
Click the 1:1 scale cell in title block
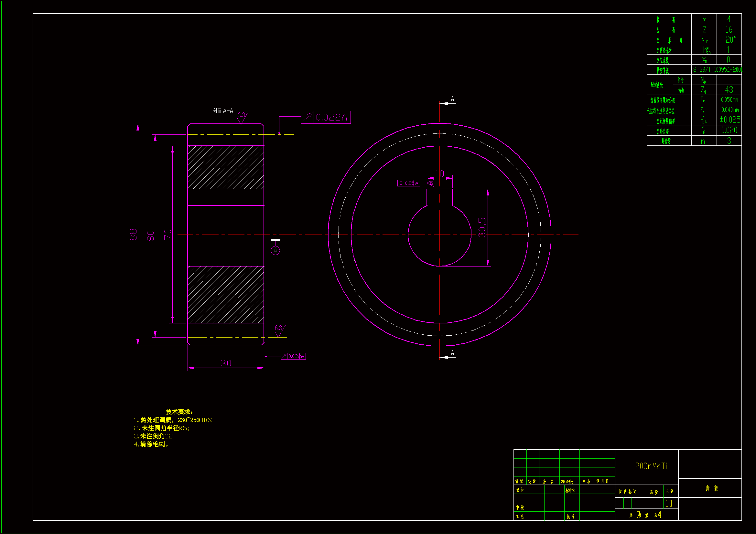coord(669,503)
